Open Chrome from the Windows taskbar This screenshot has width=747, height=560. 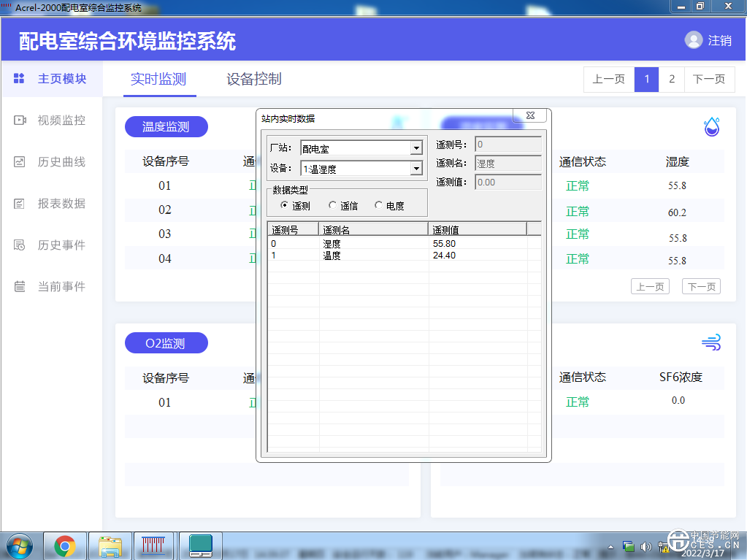(x=65, y=545)
